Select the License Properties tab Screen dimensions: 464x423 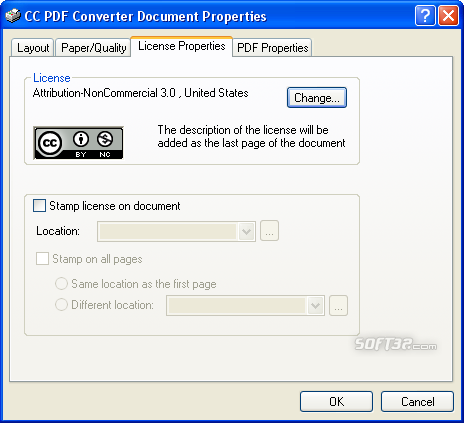tap(182, 46)
